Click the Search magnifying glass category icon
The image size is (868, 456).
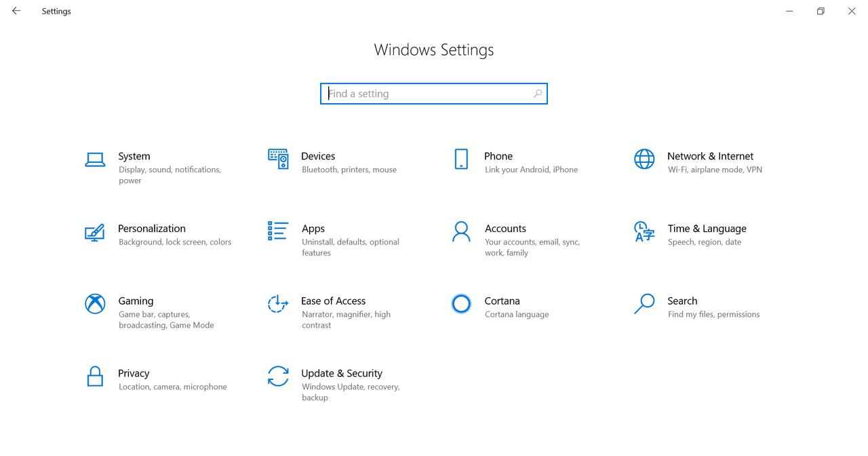(644, 303)
